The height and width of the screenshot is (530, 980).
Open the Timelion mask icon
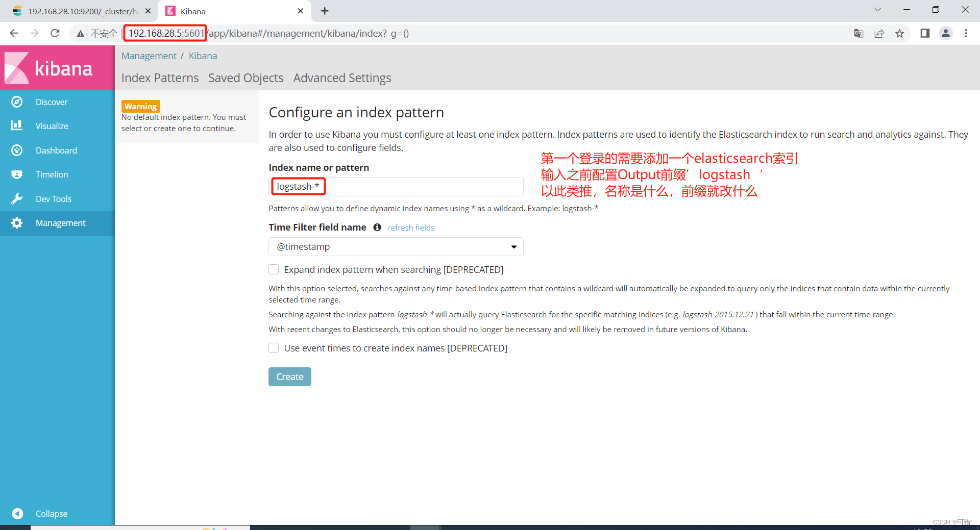click(x=17, y=174)
